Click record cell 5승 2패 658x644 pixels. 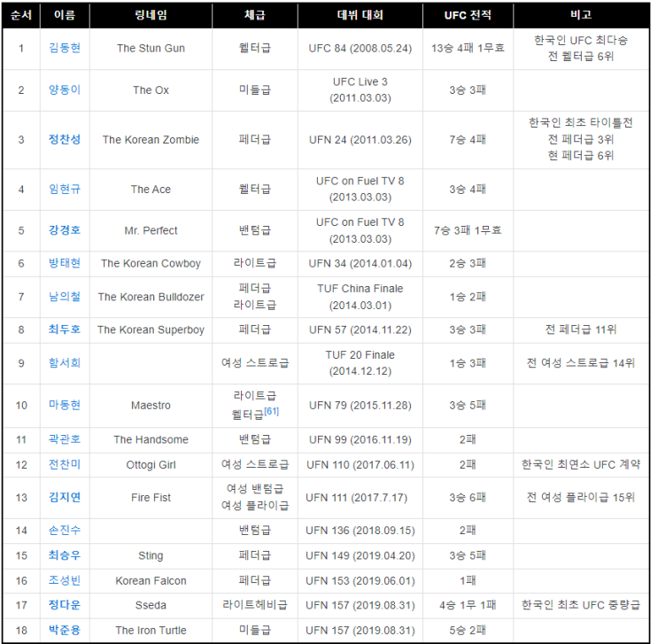click(x=468, y=631)
